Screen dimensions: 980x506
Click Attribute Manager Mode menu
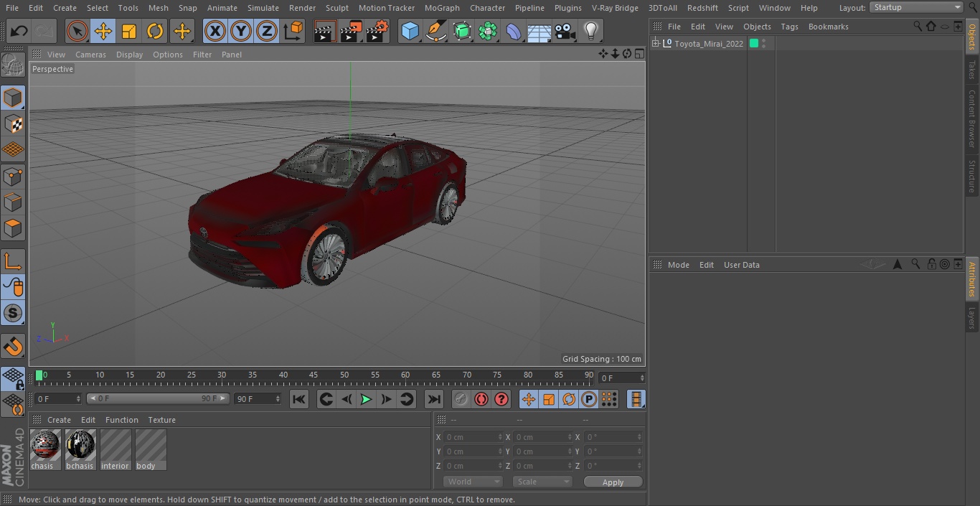[x=678, y=265]
